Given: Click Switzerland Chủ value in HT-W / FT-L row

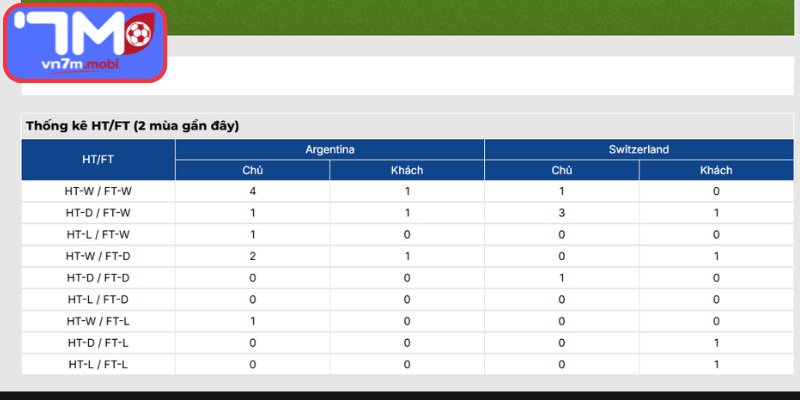Looking at the screenshot, I should click(x=562, y=321).
